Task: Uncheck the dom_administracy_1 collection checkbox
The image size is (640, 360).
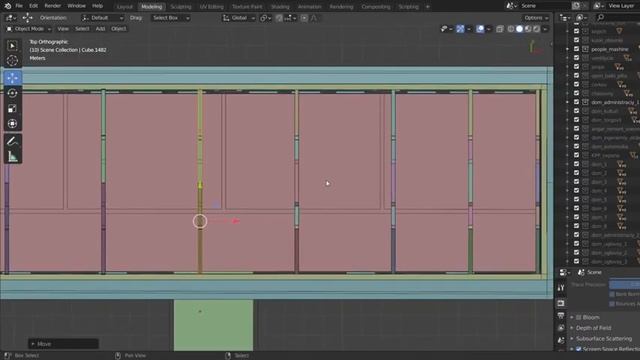Action: click(576, 102)
